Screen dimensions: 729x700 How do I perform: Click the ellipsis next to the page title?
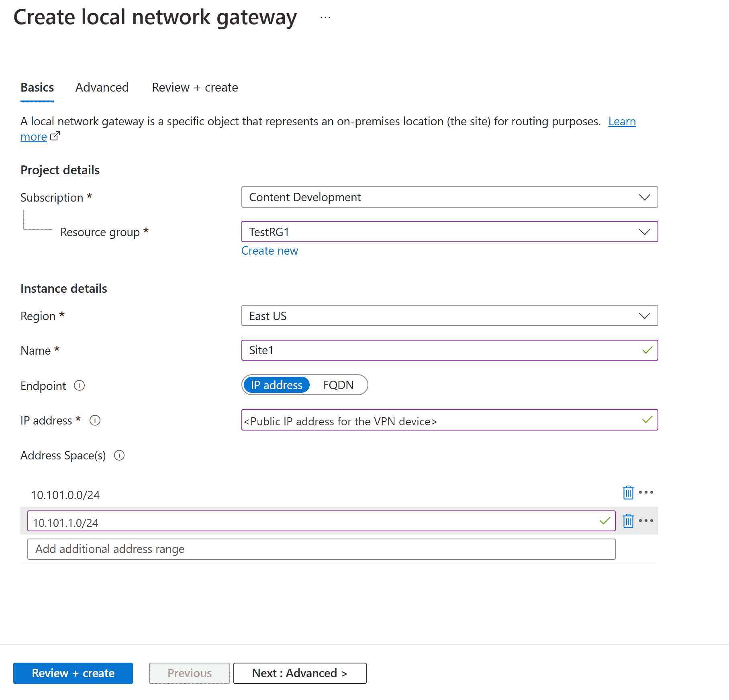(x=325, y=17)
